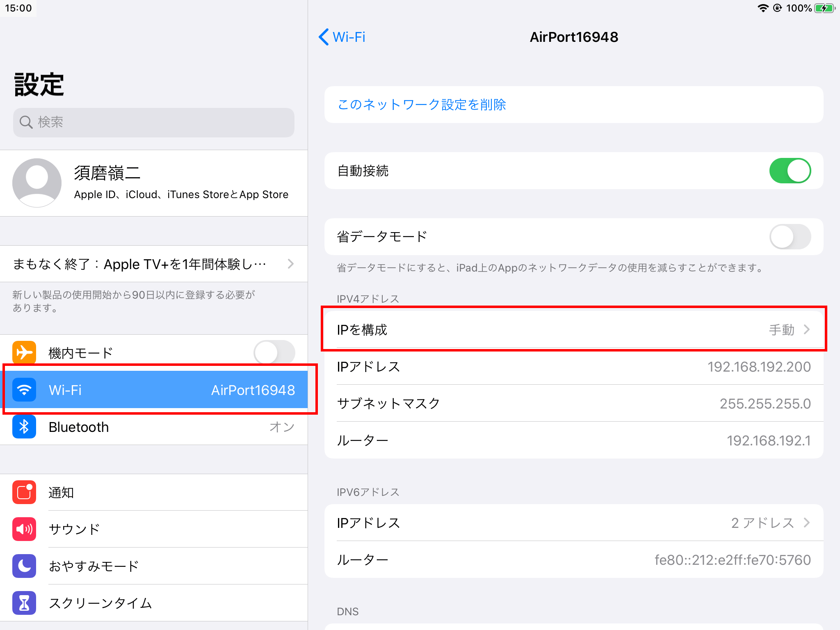
Task: Click inside the 検索 search field
Action: [x=154, y=122]
